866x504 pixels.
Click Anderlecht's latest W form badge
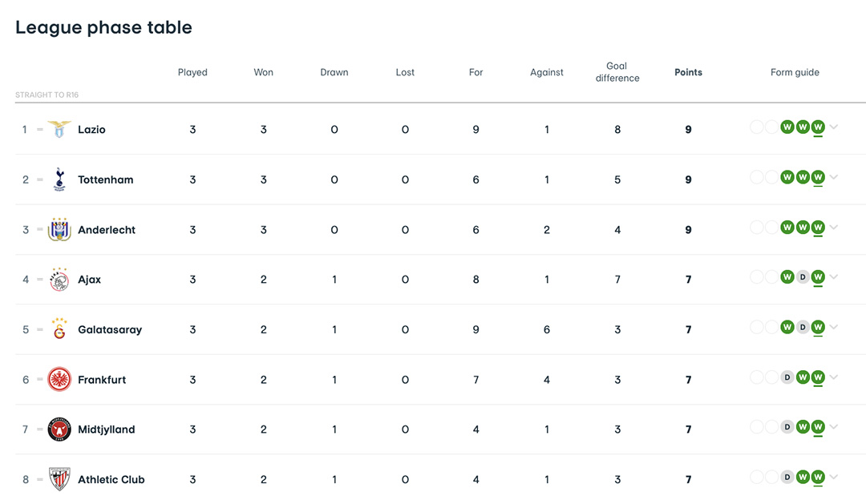click(x=818, y=228)
